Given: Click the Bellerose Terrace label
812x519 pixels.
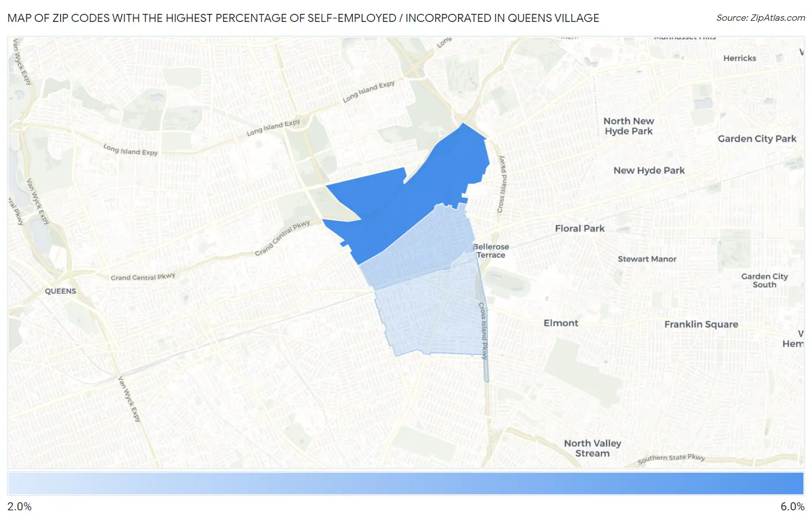Looking at the screenshot, I should 491,251.
